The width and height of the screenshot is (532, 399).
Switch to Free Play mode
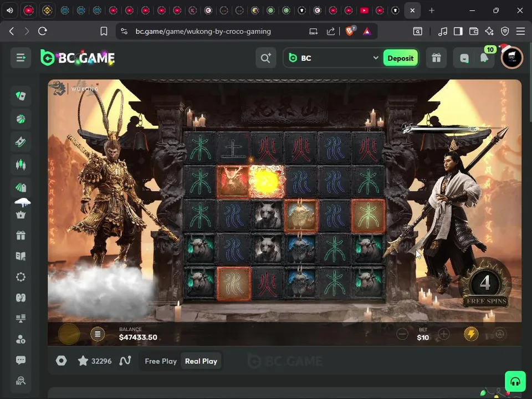(161, 361)
